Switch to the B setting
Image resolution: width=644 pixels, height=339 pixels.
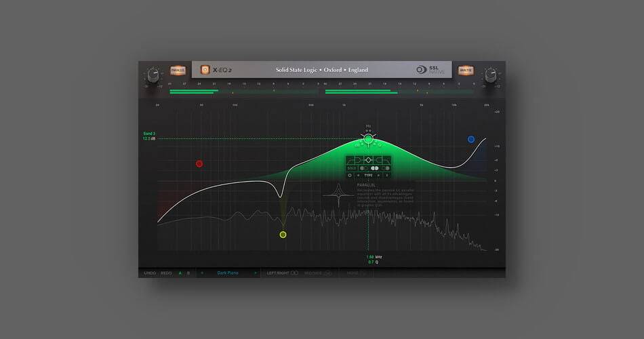coord(188,273)
